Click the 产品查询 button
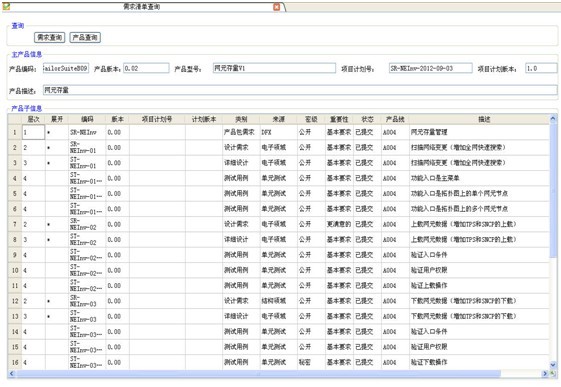Screen dimensions: 561x387 [x=85, y=37]
